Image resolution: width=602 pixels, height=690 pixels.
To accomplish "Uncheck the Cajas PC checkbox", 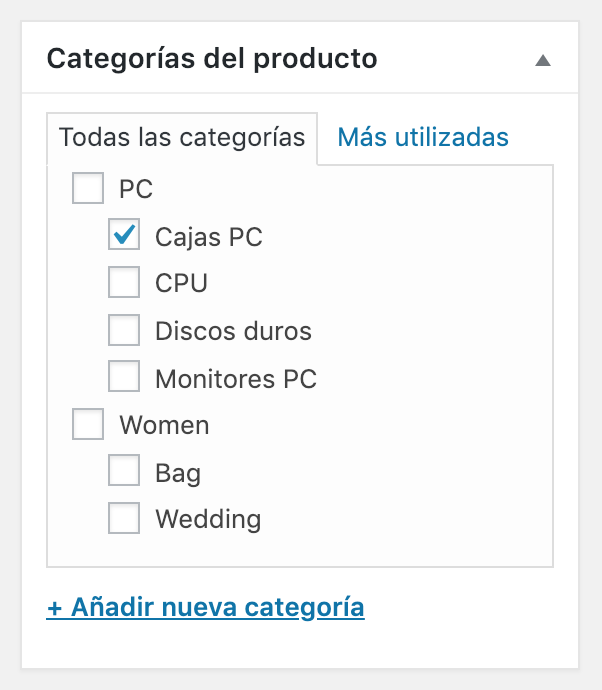I will coord(124,236).
